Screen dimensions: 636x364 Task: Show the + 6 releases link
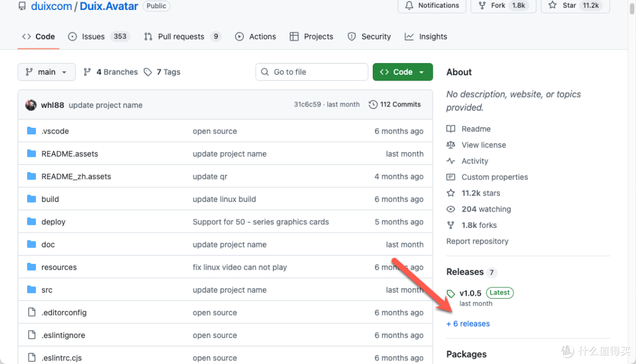tap(468, 324)
